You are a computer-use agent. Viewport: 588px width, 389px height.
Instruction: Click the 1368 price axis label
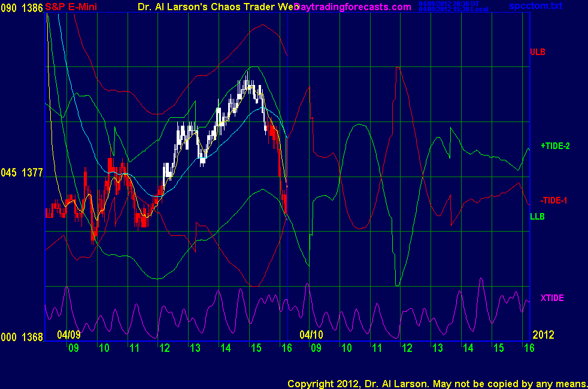[33, 337]
